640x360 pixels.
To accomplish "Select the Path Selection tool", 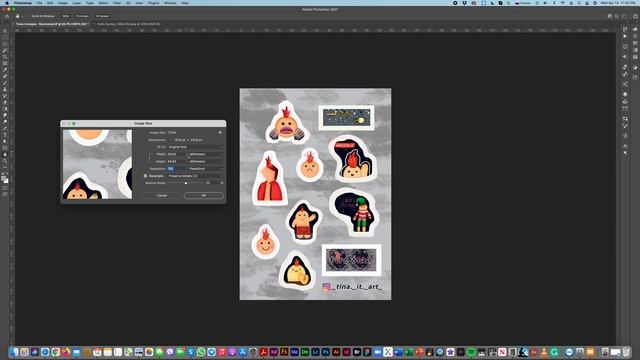I will (x=5, y=141).
